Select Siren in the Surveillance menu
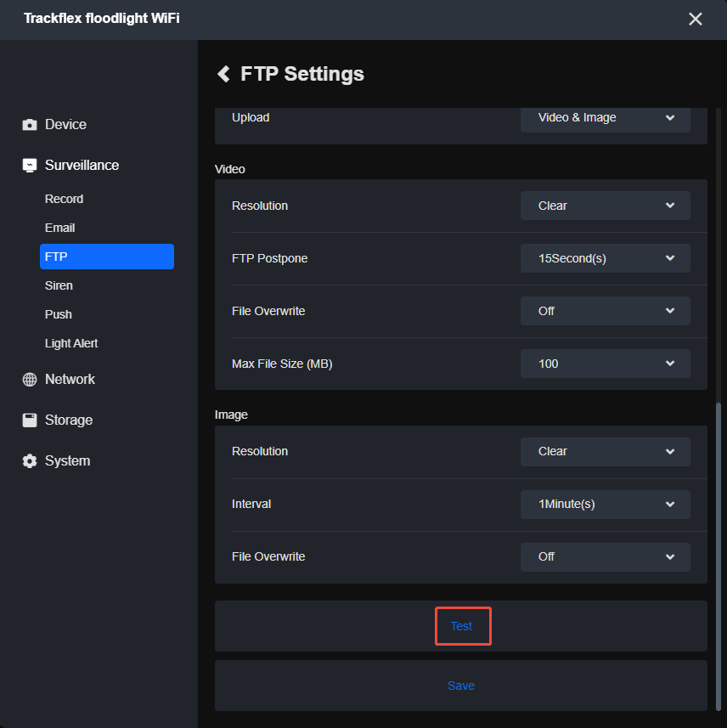Image resolution: width=727 pixels, height=728 pixels. coord(59,285)
